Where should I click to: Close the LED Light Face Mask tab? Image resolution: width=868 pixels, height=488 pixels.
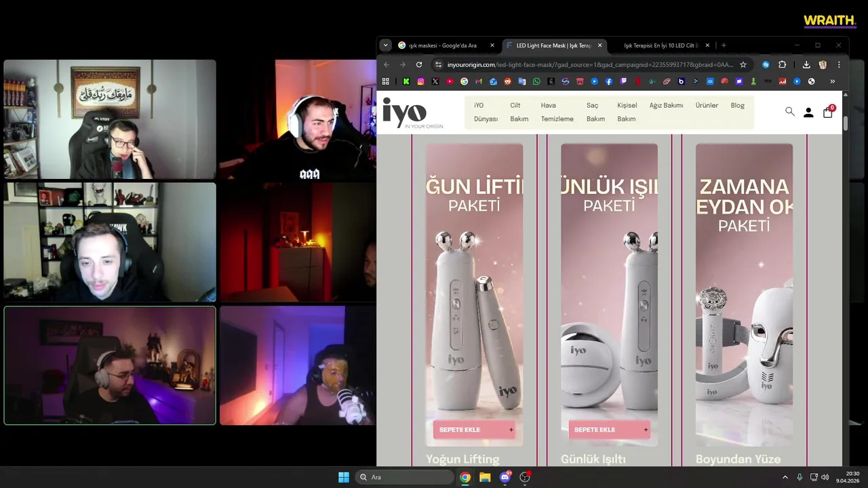tap(599, 45)
